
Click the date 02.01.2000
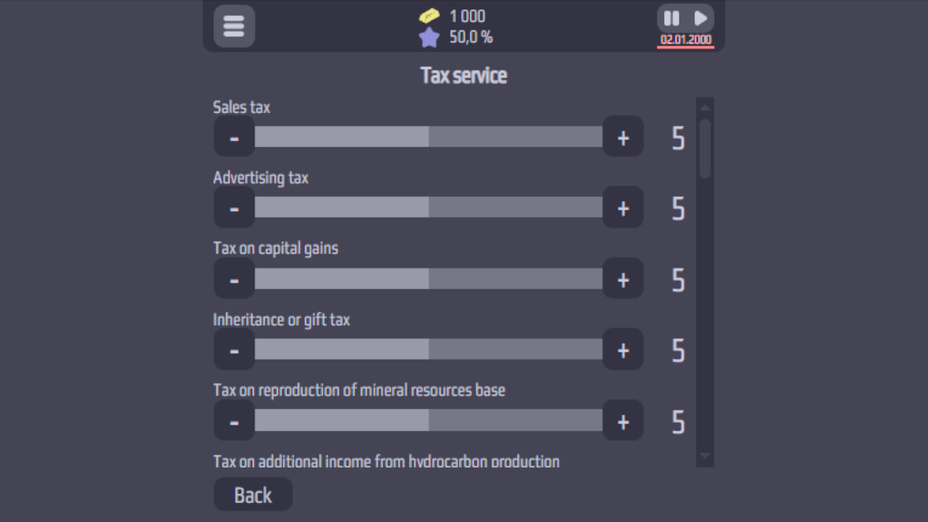[686, 40]
